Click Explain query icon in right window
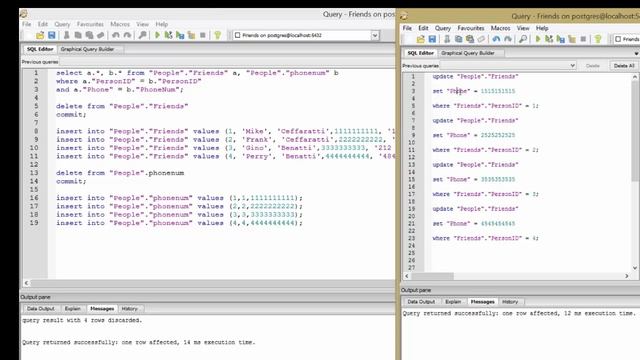 pos(572,39)
